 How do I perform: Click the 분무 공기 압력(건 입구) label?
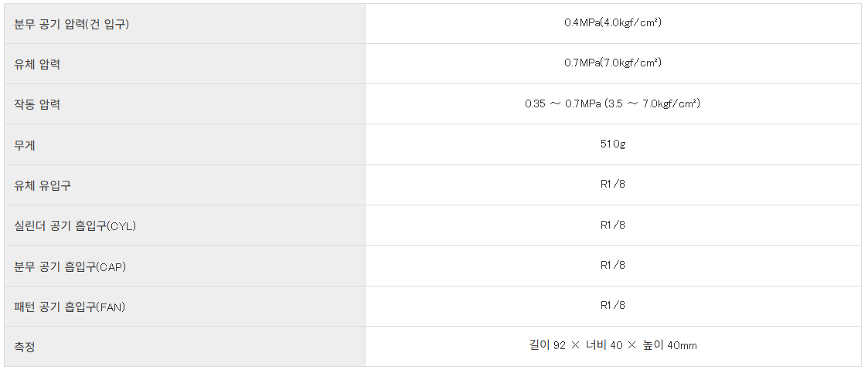[x=71, y=24]
